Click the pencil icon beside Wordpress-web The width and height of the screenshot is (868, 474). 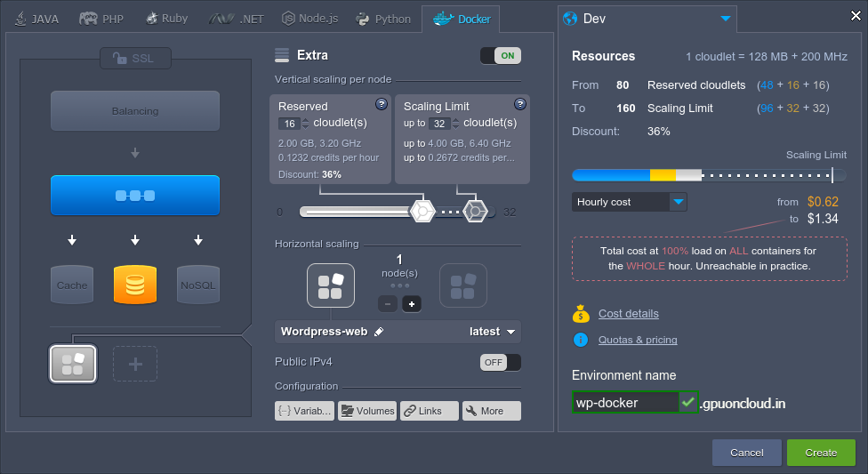click(x=379, y=332)
